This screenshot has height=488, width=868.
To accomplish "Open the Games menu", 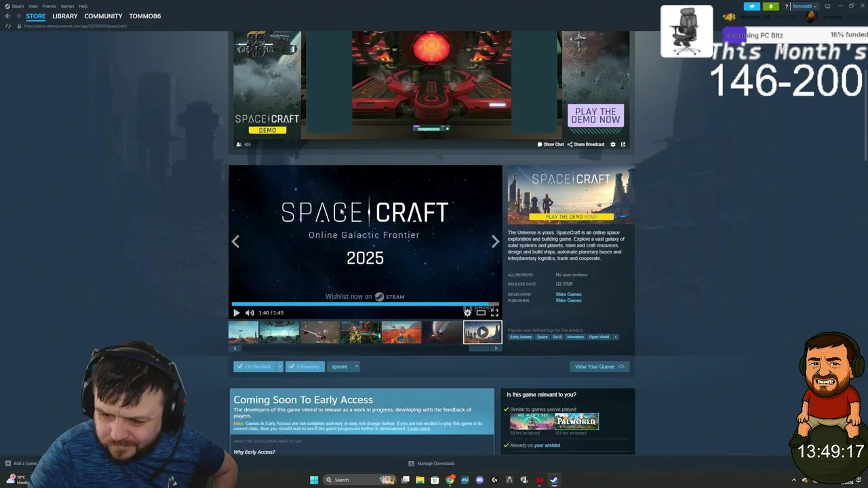I will point(67,6).
